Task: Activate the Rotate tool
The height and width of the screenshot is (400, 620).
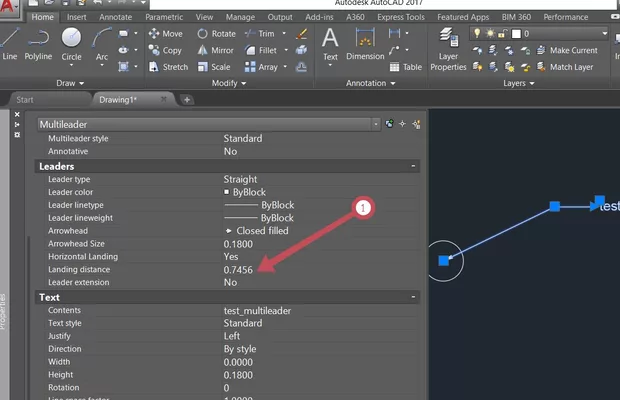Action: [x=216, y=34]
